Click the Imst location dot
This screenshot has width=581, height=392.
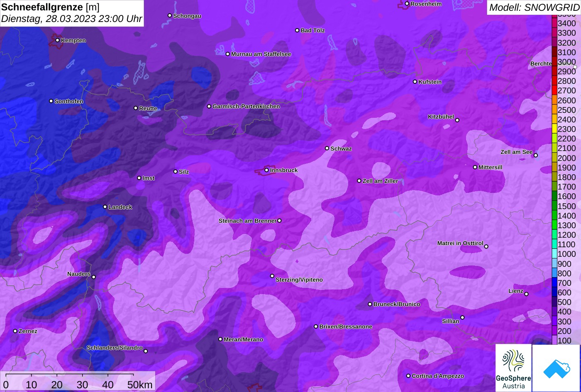139,178
